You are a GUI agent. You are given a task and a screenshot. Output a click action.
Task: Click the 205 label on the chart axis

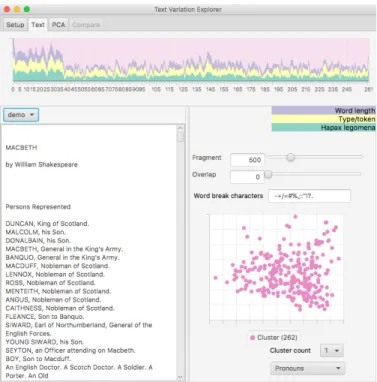coord(292,89)
